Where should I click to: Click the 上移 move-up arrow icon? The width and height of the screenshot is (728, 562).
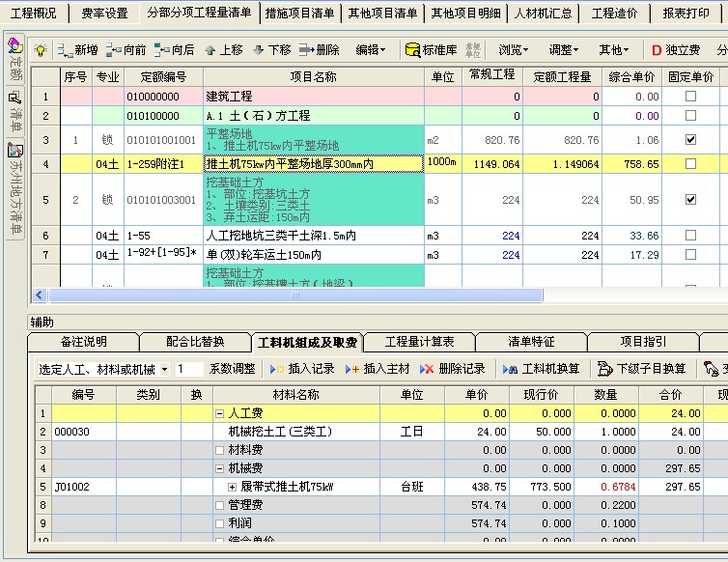pyautogui.click(x=210, y=50)
